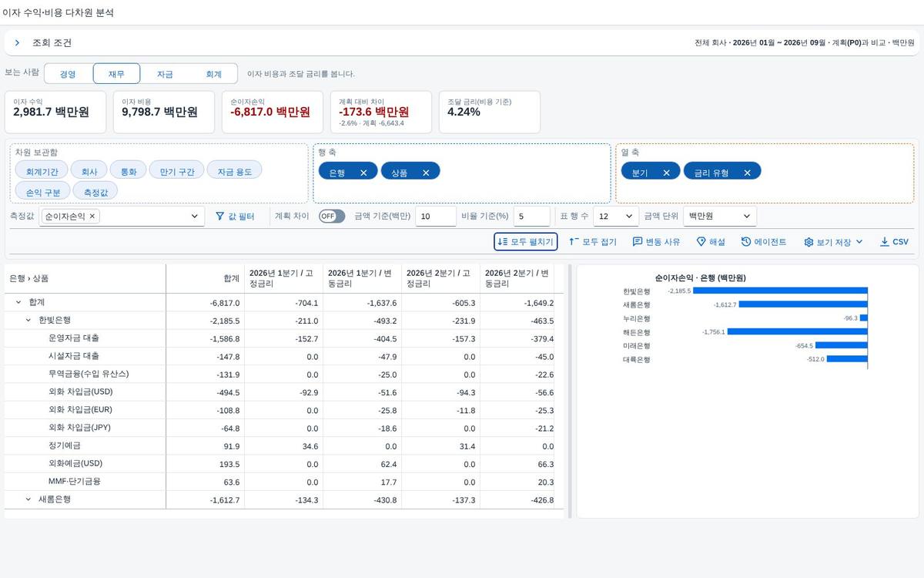This screenshot has width=924, height=578.
Task: Collapse the 한빛은행 tree row
Action: coord(28,320)
